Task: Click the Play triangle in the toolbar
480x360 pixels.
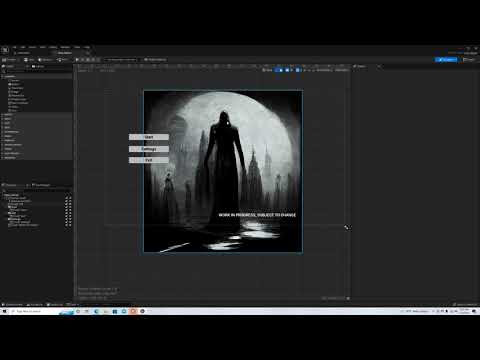Action: pos(77,60)
